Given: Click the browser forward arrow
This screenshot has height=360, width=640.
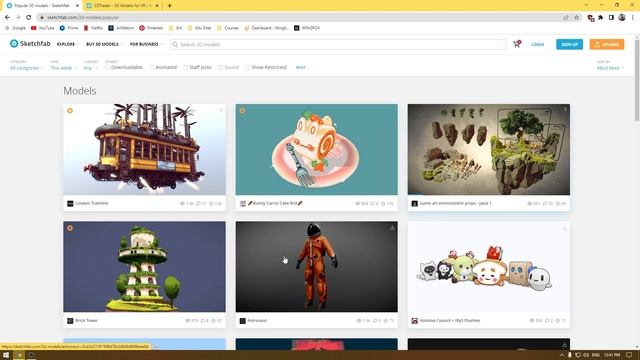Looking at the screenshot, I should 18,17.
